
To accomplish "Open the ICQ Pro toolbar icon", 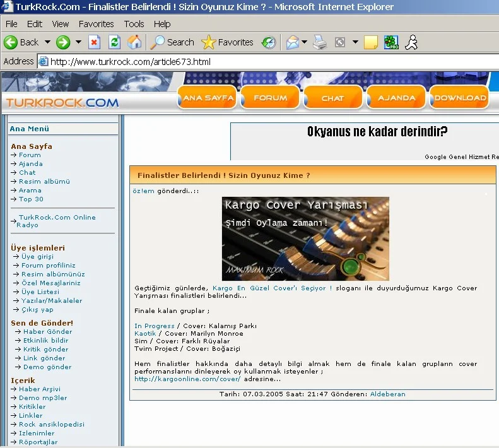I will (x=391, y=42).
